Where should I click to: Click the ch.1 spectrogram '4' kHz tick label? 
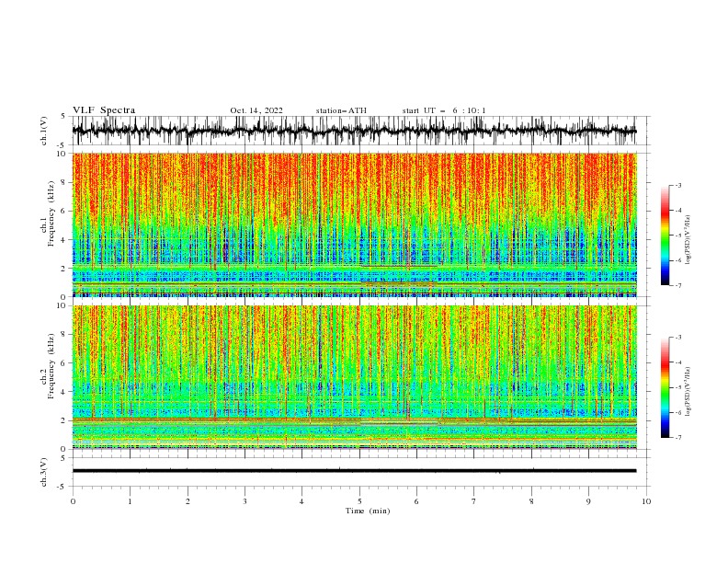[63, 240]
